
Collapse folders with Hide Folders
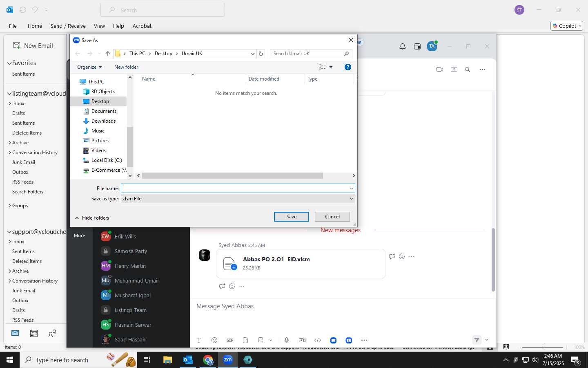[x=92, y=218]
